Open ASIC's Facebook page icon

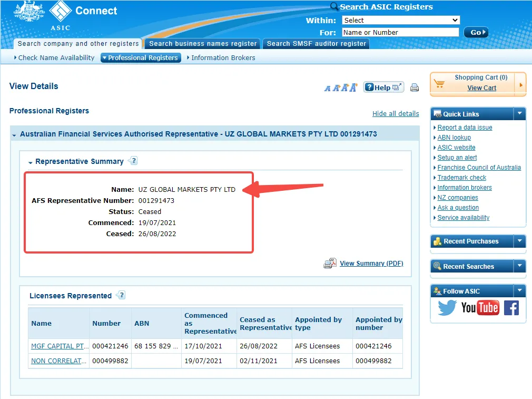tap(511, 308)
